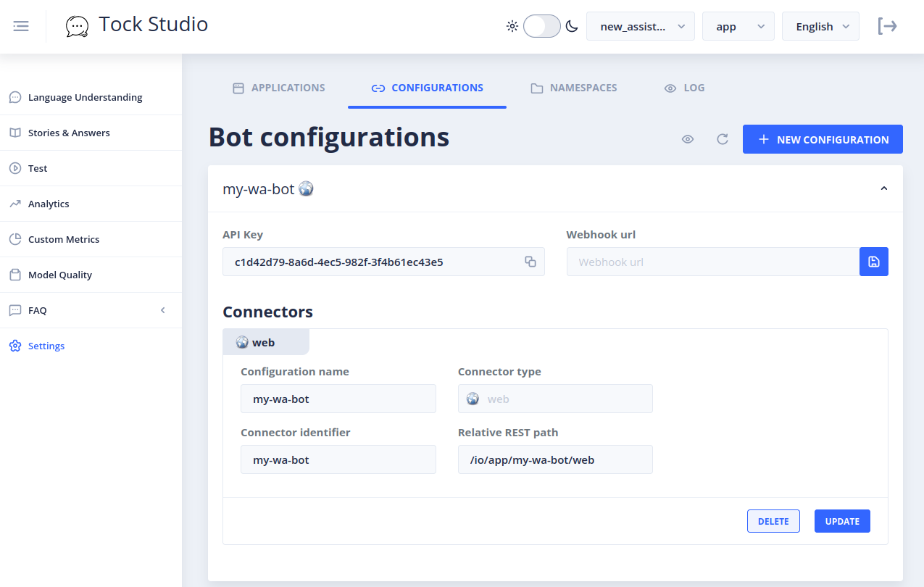Open Custom Metrics in sidebar
This screenshot has width=924, height=587.
pos(64,239)
